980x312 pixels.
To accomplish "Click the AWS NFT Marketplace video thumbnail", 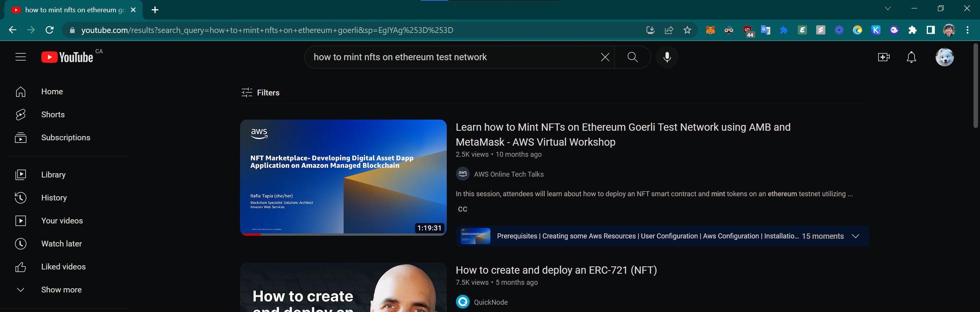I will tap(343, 177).
